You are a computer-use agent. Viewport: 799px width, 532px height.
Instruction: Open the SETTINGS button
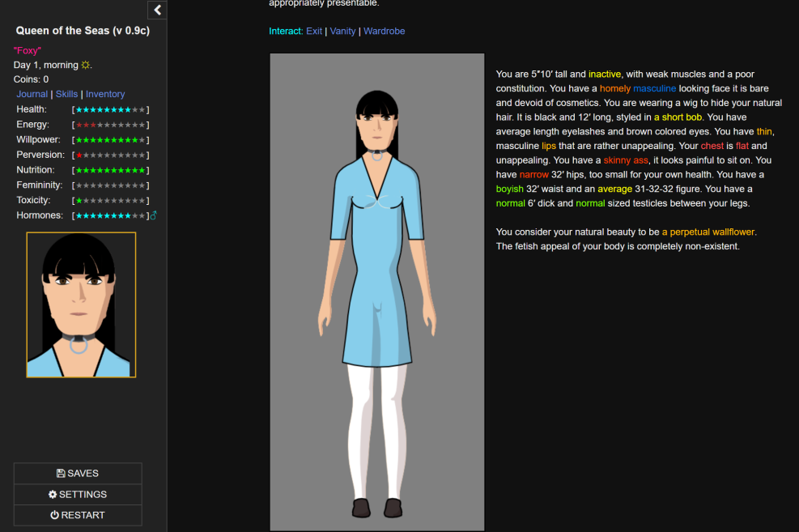point(78,494)
